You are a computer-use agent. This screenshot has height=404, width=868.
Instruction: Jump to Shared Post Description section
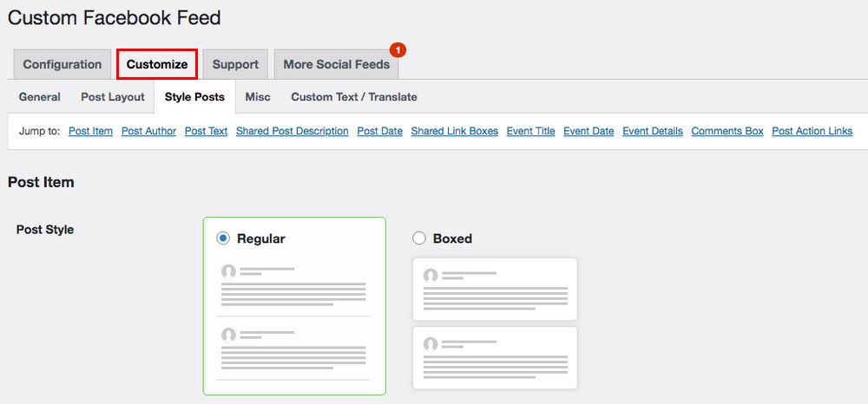tap(293, 131)
